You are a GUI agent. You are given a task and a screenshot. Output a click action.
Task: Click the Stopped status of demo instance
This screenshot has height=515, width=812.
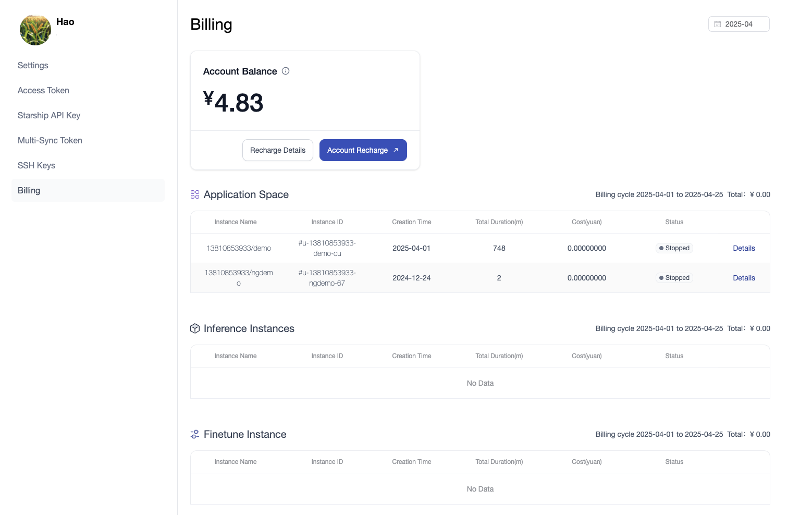point(674,248)
